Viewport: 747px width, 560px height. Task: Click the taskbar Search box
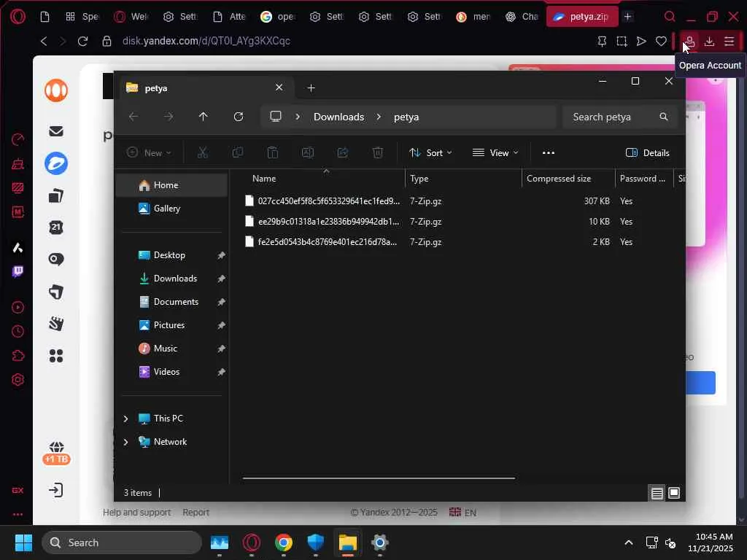122,542
